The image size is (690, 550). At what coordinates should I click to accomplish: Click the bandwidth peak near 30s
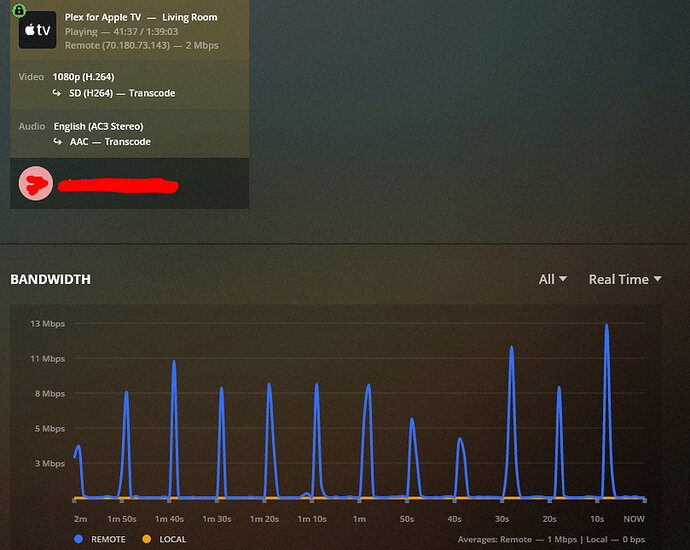pyautogui.click(x=511, y=348)
